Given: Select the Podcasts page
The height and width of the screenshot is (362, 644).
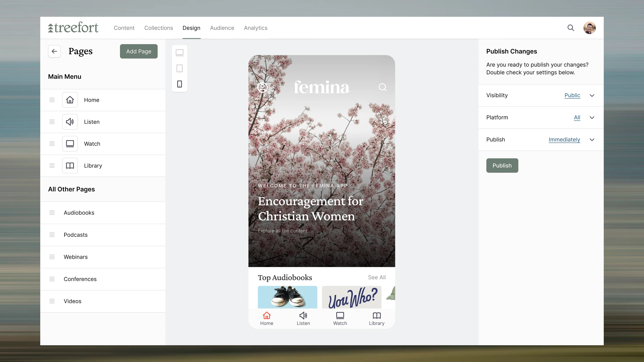Looking at the screenshot, I should pyautogui.click(x=103, y=235).
